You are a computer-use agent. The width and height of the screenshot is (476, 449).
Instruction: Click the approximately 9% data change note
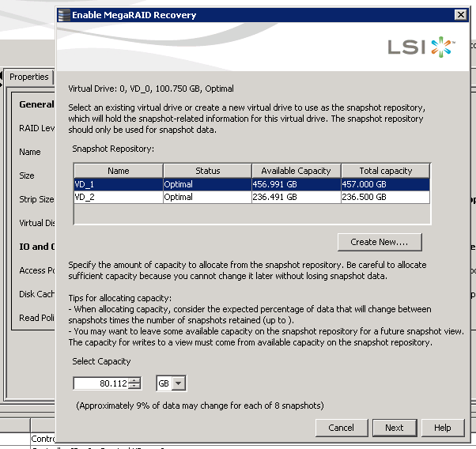(x=200, y=406)
